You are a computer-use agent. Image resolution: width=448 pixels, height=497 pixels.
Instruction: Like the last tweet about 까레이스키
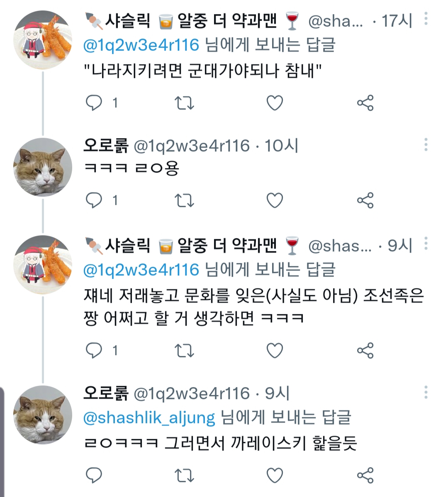(274, 475)
